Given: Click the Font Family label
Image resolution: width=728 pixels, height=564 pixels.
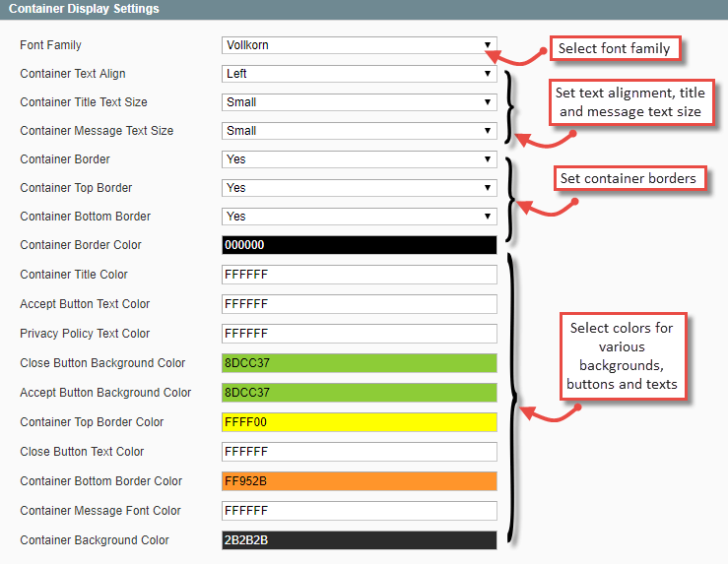Looking at the screenshot, I should coord(50,45).
